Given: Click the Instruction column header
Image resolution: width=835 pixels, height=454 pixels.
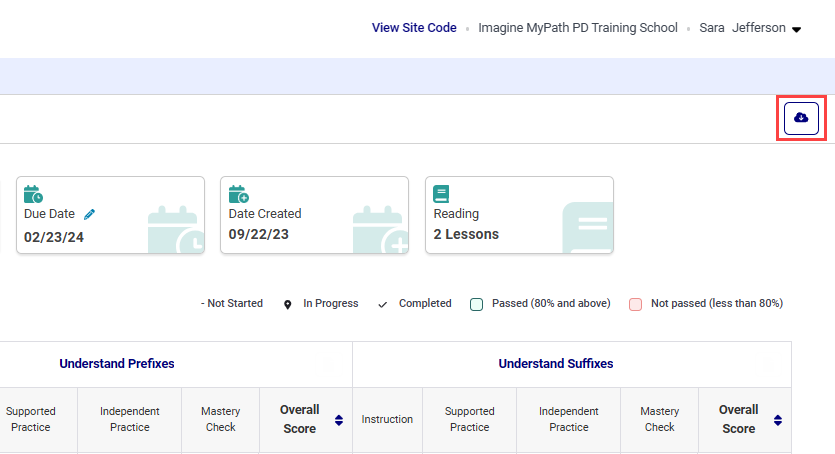Looking at the screenshot, I should (387, 420).
